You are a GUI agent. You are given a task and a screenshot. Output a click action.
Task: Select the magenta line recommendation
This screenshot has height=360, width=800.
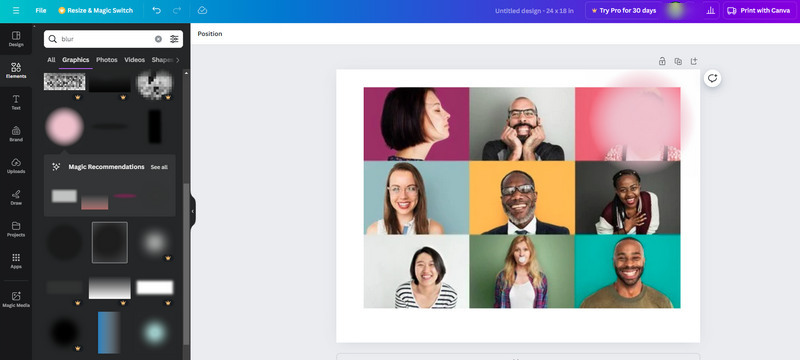point(125,196)
